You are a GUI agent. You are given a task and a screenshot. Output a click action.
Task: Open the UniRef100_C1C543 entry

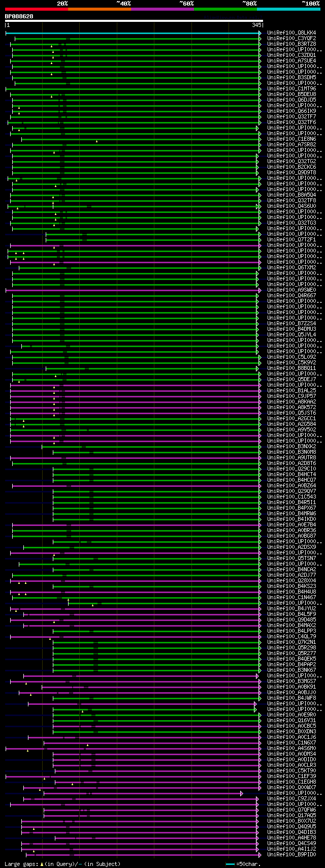click(x=291, y=497)
